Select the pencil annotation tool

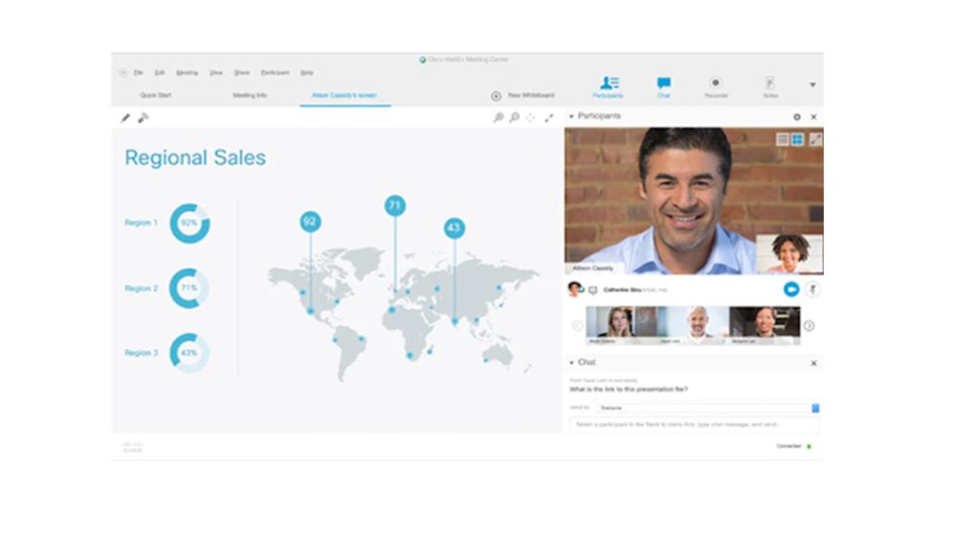[125, 118]
